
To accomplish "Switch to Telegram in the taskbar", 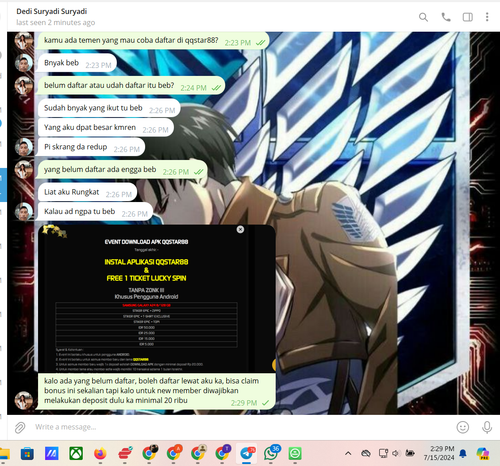I will click(x=247, y=453).
